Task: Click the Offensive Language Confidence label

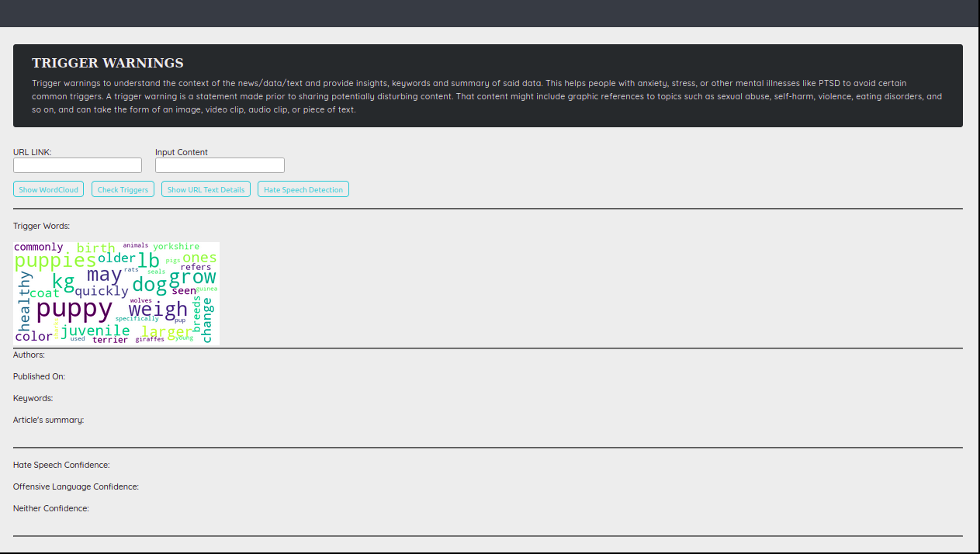Action: [x=75, y=486]
